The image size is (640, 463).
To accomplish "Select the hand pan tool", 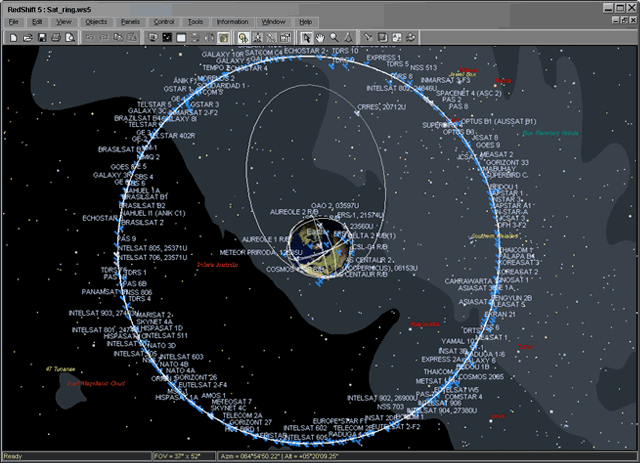I will (320, 37).
